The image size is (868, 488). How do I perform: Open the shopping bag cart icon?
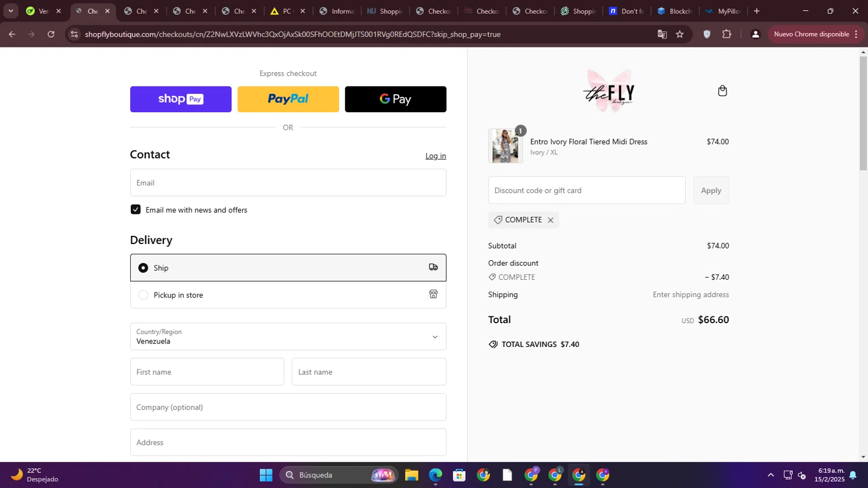click(722, 91)
